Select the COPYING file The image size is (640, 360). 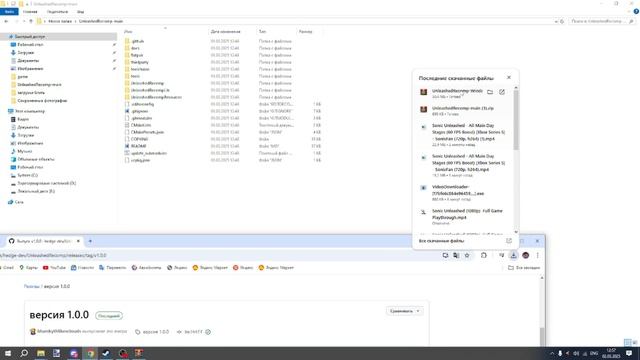pos(139,139)
